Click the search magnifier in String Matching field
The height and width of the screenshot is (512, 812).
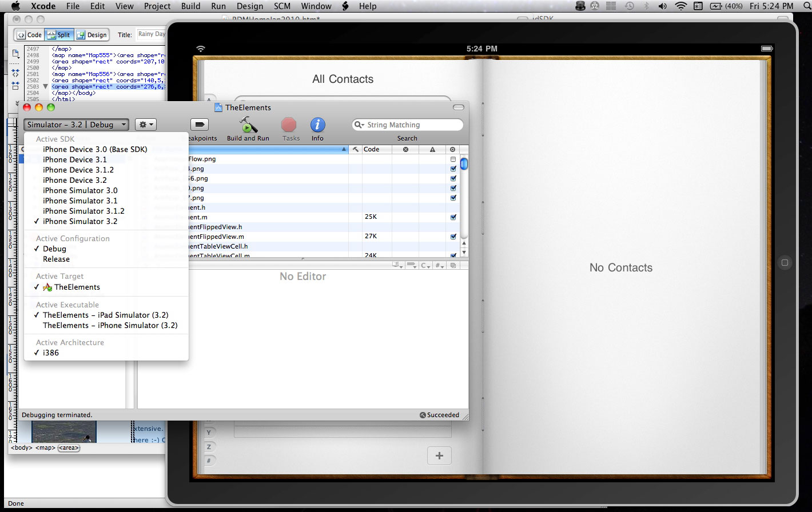click(x=359, y=125)
